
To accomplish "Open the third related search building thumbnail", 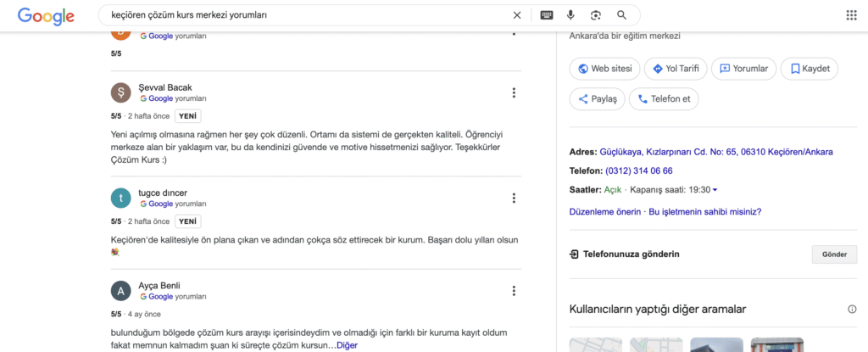I will click(x=716, y=345).
